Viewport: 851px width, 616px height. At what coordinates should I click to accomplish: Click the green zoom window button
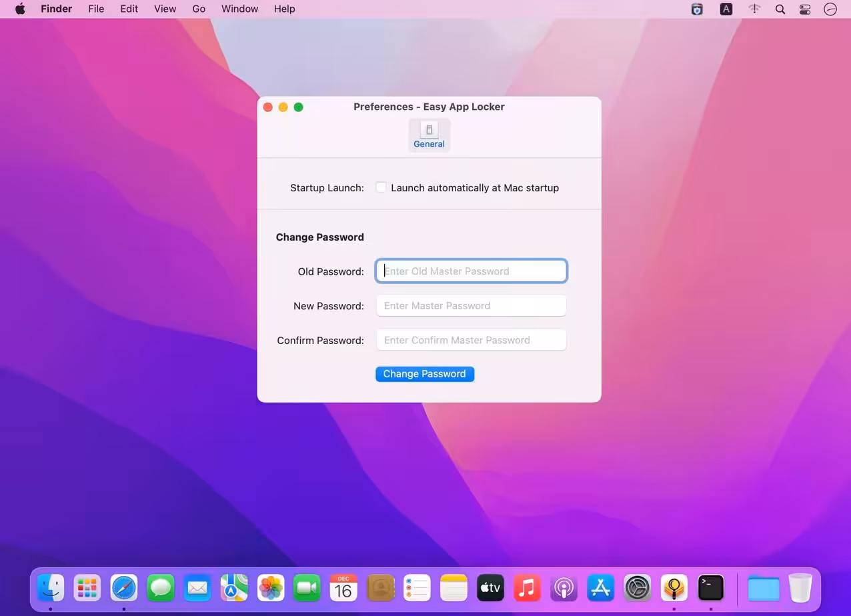tap(299, 107)
